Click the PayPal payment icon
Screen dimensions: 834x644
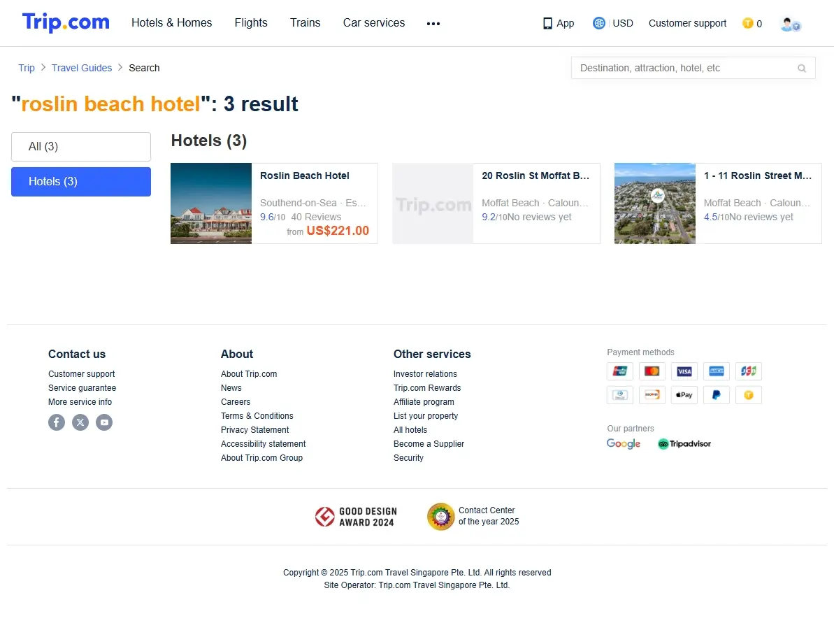(717, 395)
